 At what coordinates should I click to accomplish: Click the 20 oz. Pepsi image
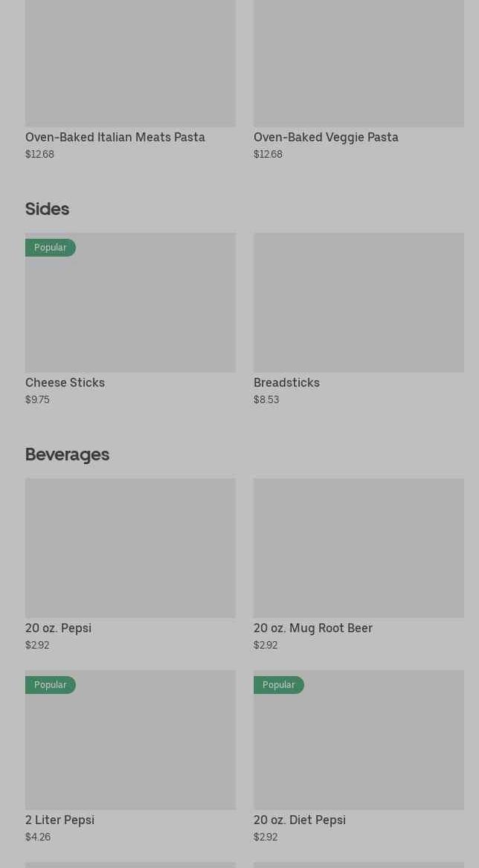[130, 547]
